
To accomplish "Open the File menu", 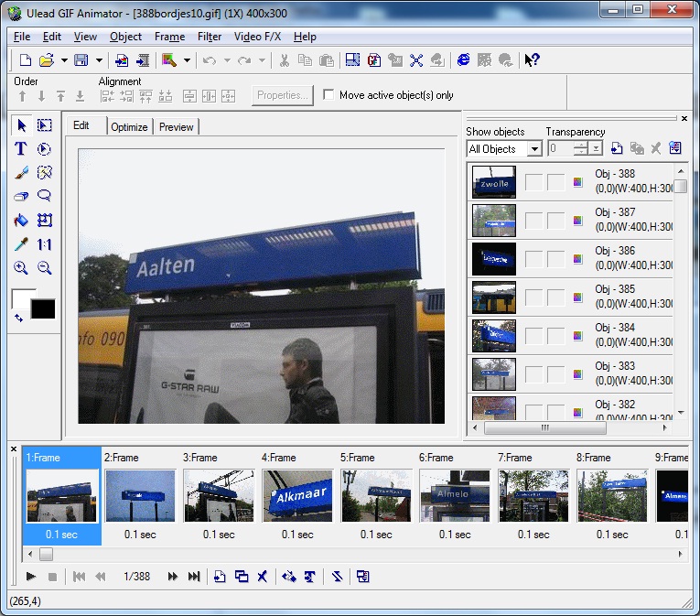I will coord(22,37).
